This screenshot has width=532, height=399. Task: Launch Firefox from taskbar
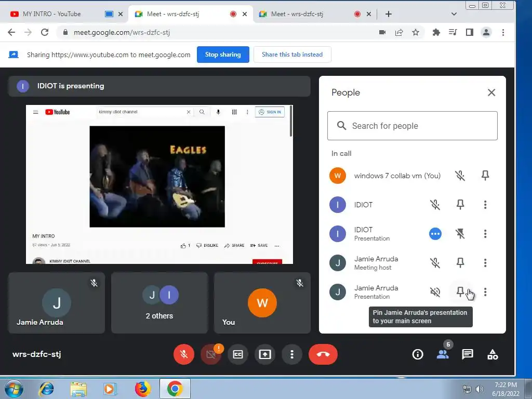pyautogui.click(x=142, y=389)
